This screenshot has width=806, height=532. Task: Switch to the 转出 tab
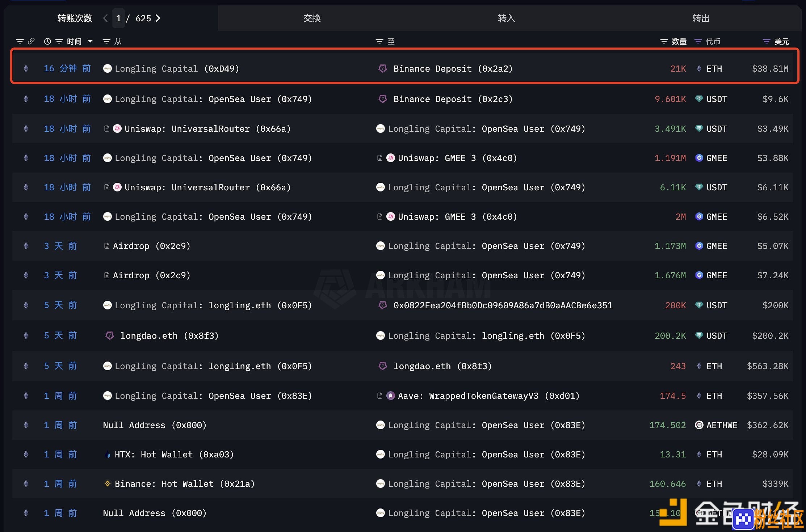tap(701, 18)
